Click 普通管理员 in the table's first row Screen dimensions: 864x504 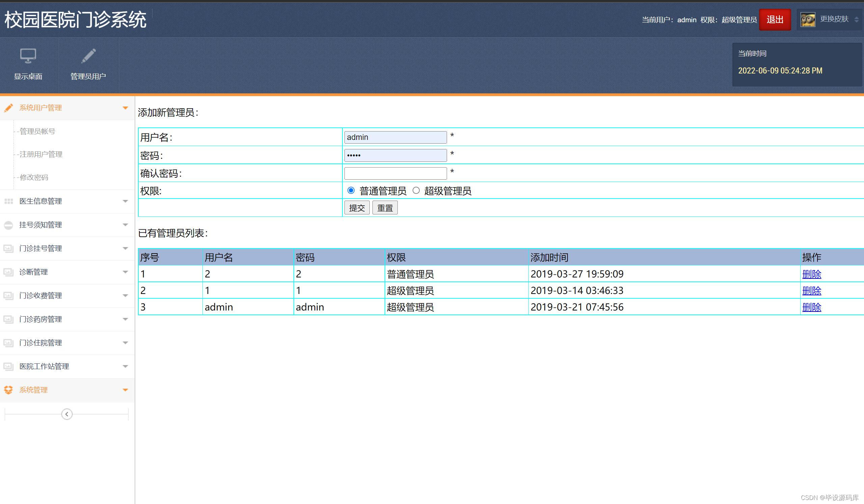tap(410, 274)
